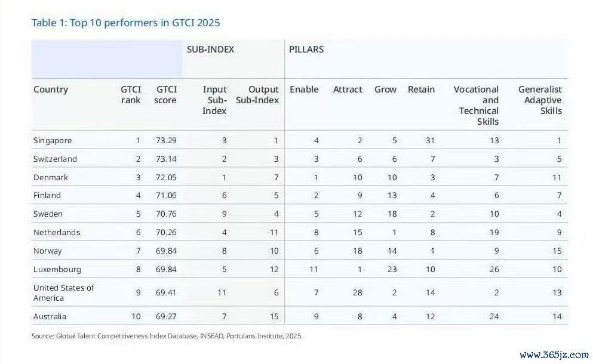Screen dimensions: 593x364
Task: Click the GTCI rank column header
Action: point(130,95)
